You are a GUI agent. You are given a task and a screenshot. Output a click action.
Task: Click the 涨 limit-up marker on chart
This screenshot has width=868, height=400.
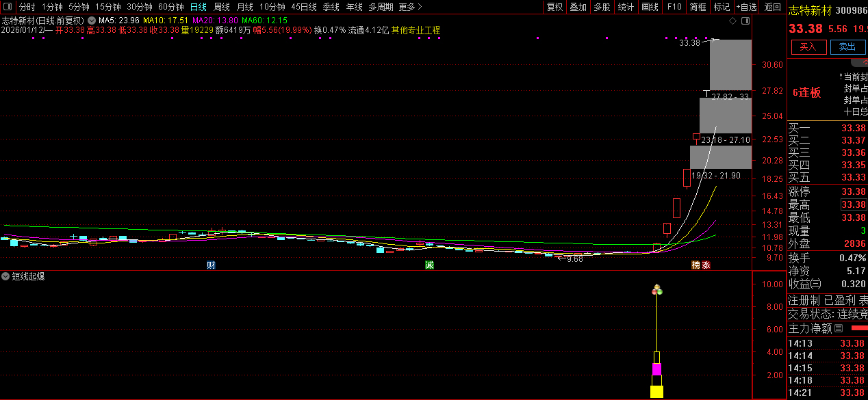[706, 265]
